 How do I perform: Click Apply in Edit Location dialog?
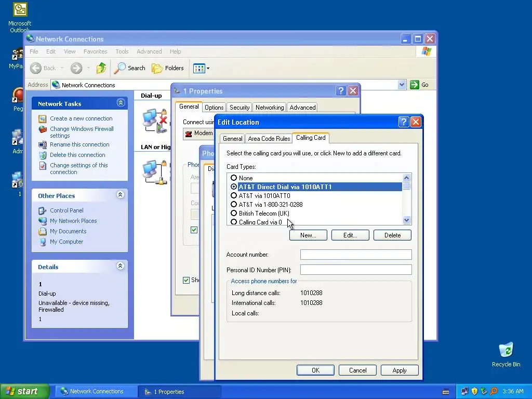coord(400,370)
